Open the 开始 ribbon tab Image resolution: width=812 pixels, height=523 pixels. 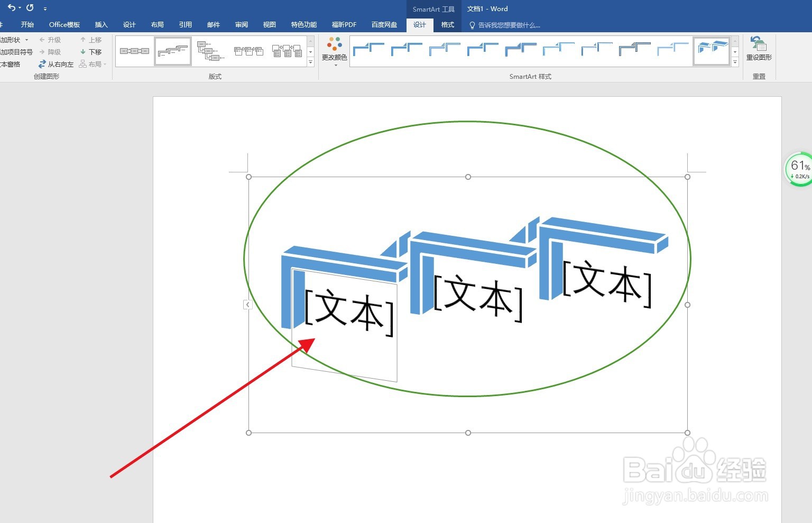pyautogui.click(x=27, y=25)
